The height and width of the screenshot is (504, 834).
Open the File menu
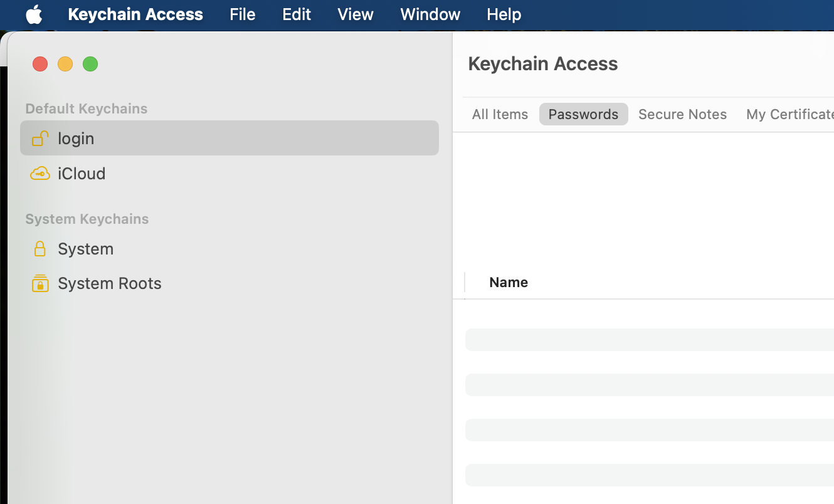pyautogui.click(x=242, y=14)
